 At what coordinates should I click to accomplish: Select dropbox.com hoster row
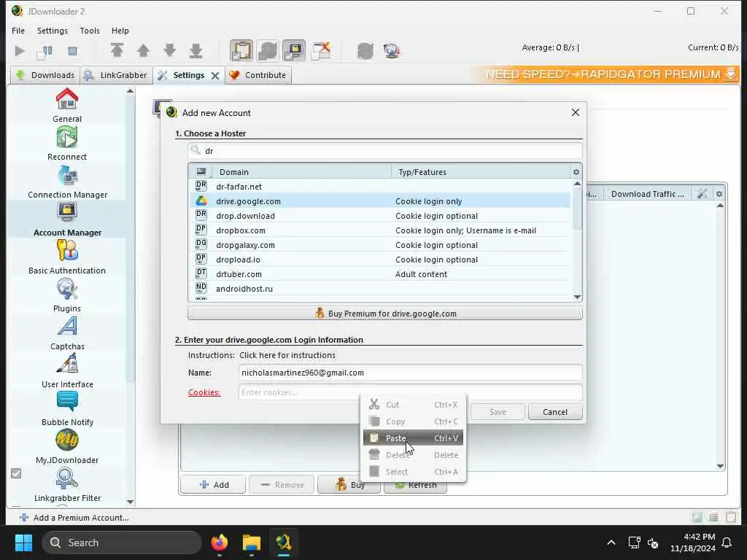tap(380, 230)
